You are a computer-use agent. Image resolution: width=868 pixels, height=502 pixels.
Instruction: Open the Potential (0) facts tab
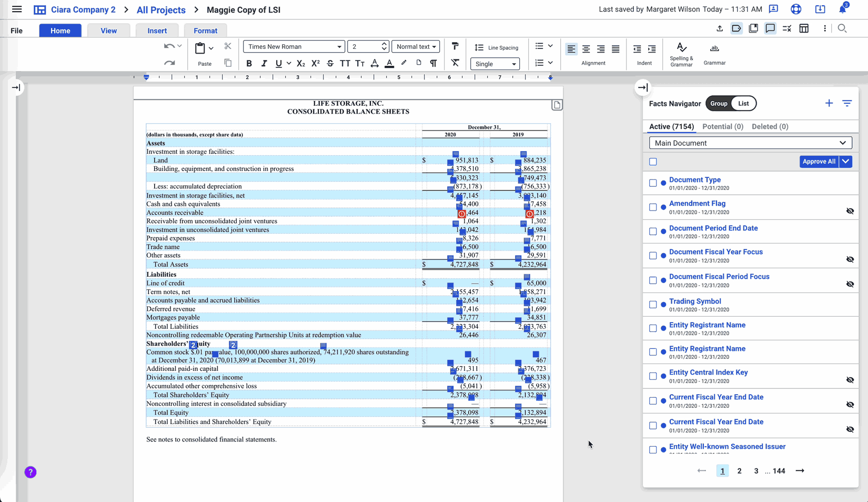[x=722, y=126]
